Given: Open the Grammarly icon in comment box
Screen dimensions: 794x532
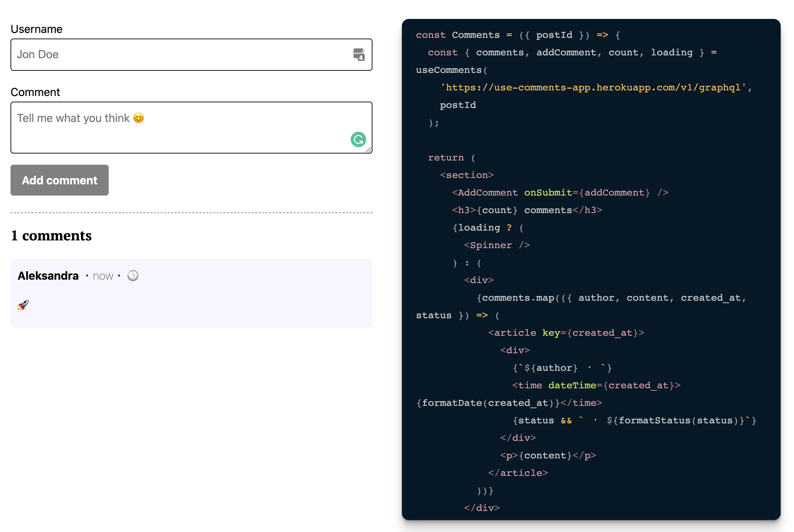Looking at the screenshot, I should 358,139.
